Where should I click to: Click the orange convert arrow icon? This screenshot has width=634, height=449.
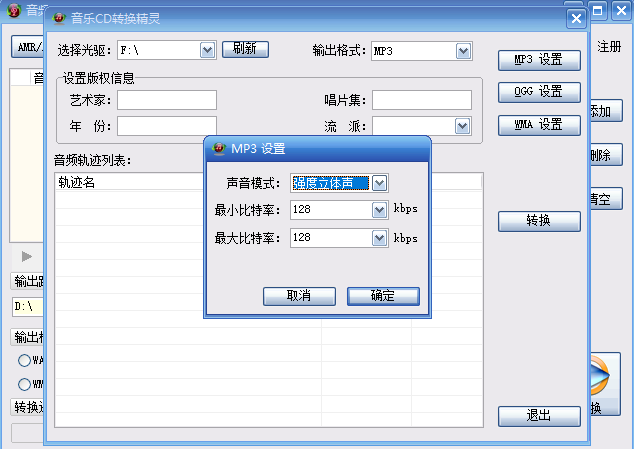point(600,376)
